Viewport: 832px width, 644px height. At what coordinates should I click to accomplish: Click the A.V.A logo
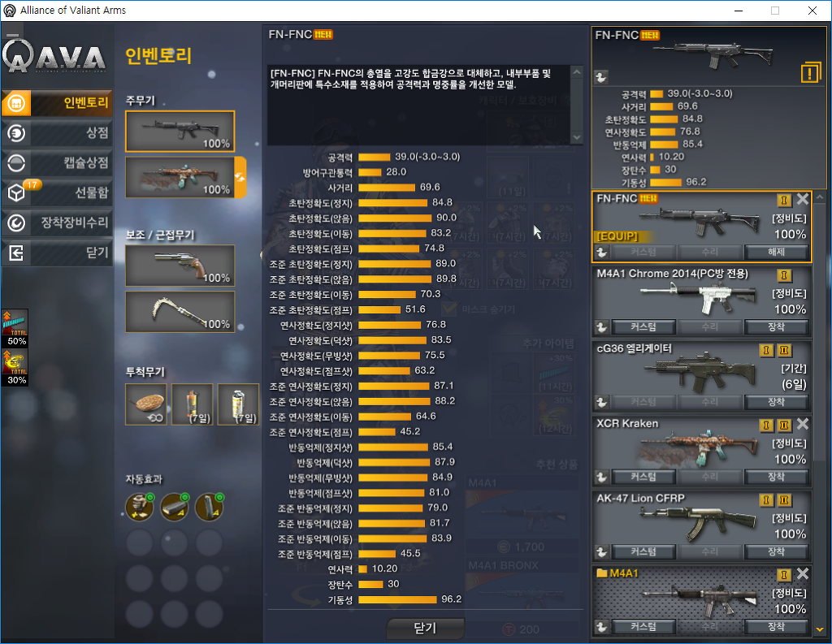click(x=54, y=57)
